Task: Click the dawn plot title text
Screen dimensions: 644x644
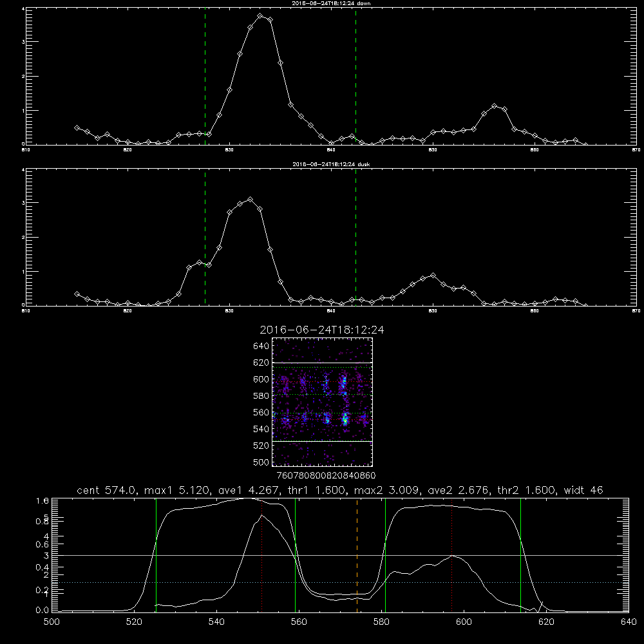Action: (x=331, y=3)
